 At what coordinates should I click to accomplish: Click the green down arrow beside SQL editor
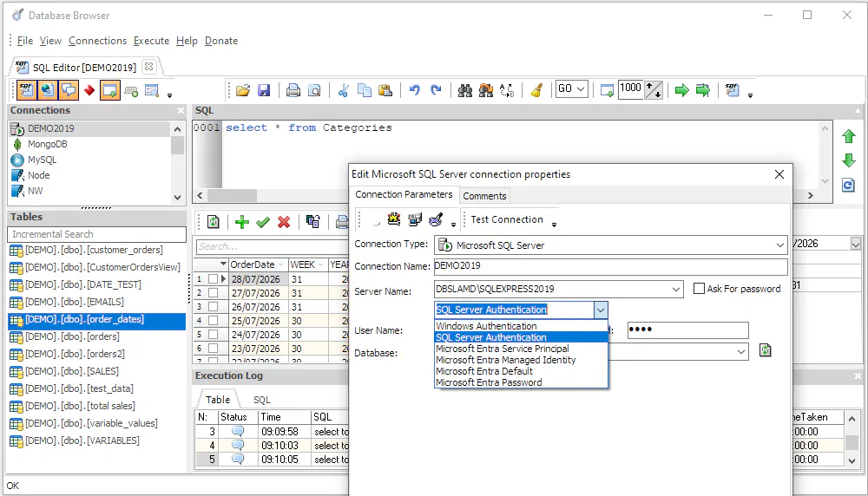pyautogui.click(x=849, y=161)
